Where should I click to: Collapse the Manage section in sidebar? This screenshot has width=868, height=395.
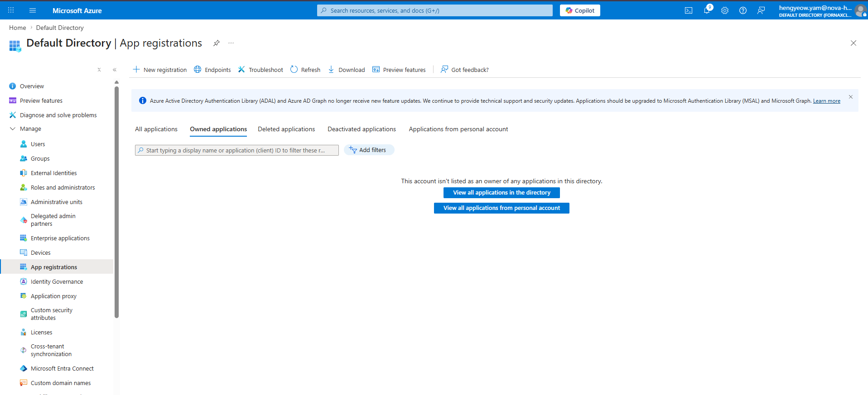[13, 129]
